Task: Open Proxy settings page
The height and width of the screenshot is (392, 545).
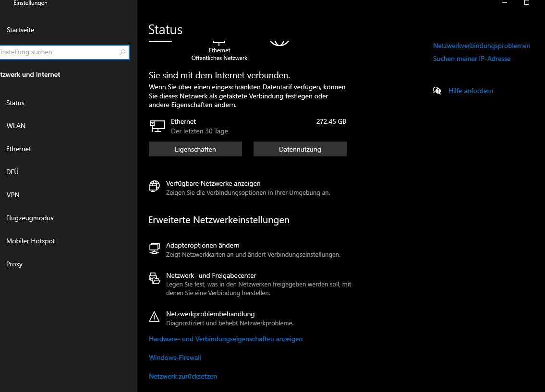Action: click(14, 264)
